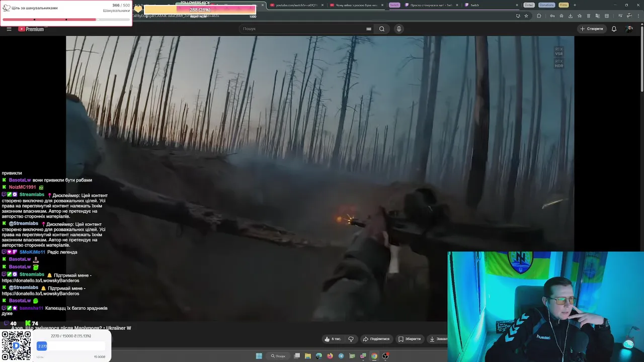The width and height of the screenshot is (644, 362).
Task: Open YouTube notifications bell
Action: 614,29
